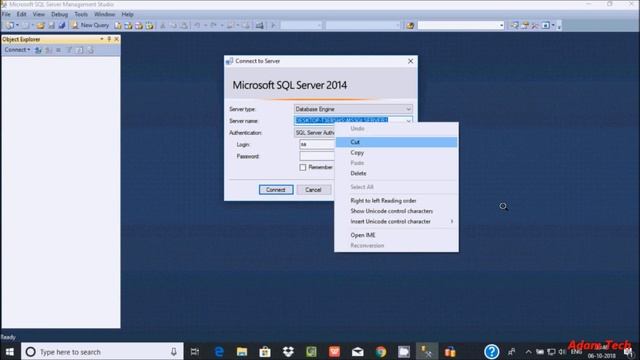Image resolution: width=640 pixels, height=360 pixels.
Task: Click the Login input field
Action: [317, 144]
